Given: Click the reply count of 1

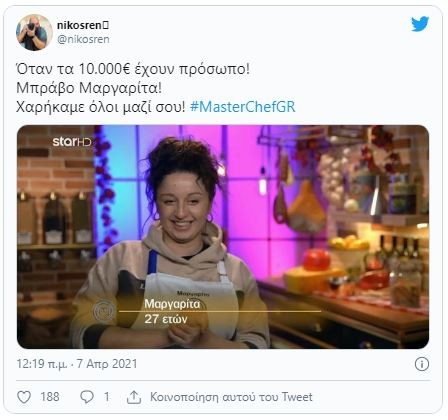Looking at the screenshot, I should 107,397.
